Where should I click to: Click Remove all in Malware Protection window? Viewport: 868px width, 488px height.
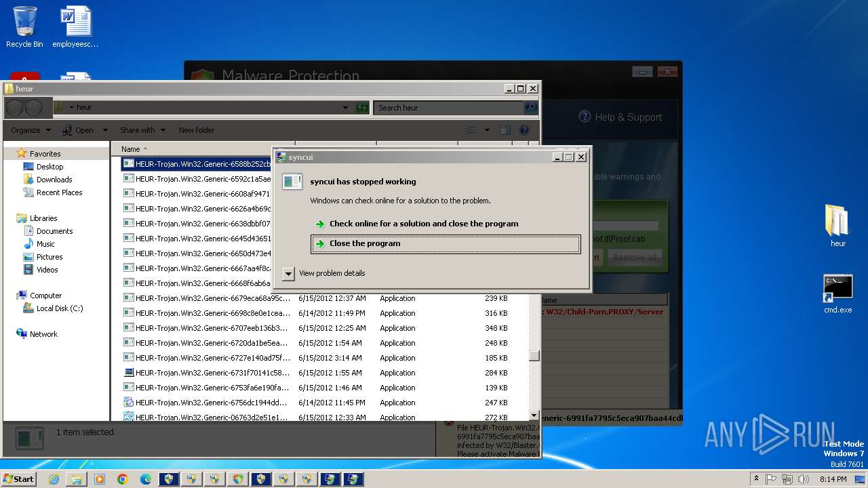tap(634, 258)
